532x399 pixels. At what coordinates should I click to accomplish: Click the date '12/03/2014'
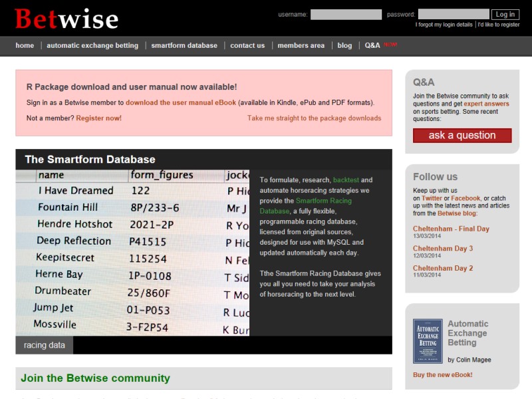[x=427, y=255]
